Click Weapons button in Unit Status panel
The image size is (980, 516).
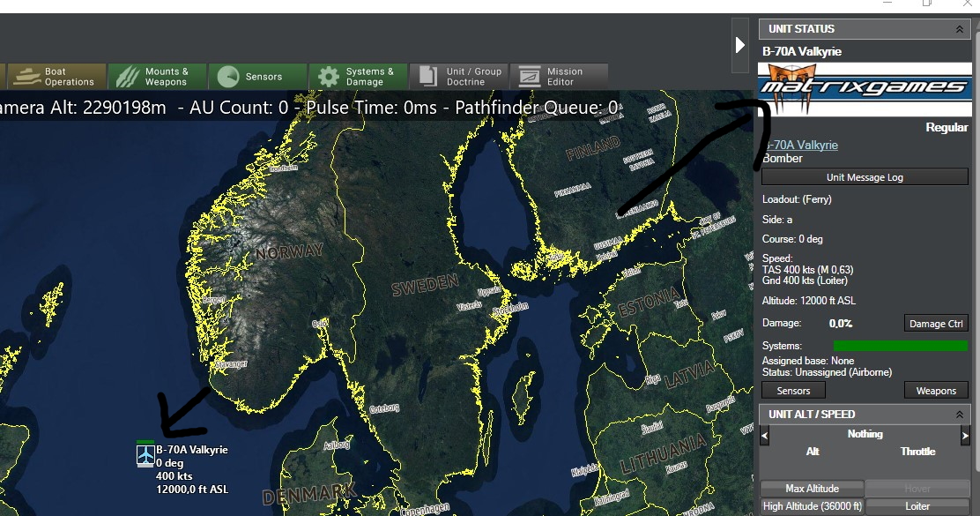(x=936, y=390)
